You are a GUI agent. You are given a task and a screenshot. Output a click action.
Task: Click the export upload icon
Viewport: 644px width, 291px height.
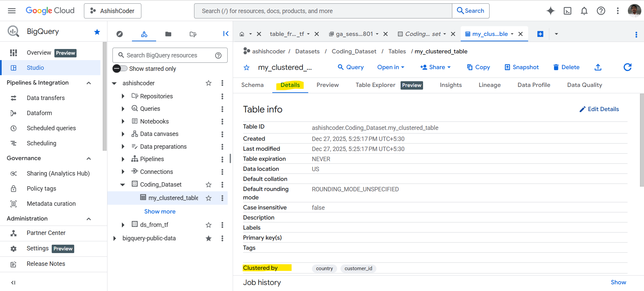coord(598,67)
